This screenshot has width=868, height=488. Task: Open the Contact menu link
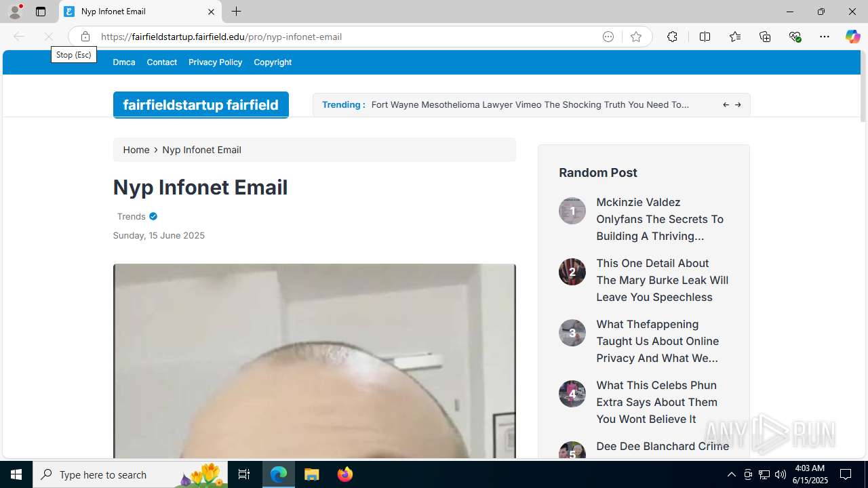(162, 62)
